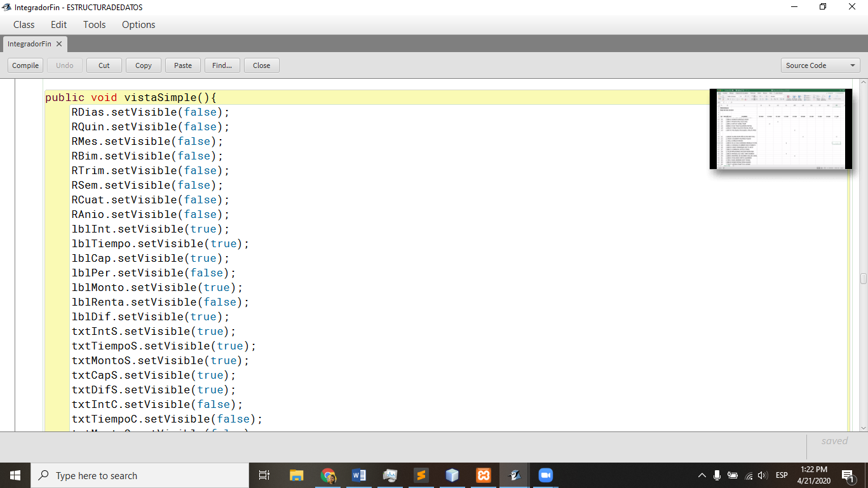868x488 pixels.
Task: Click the RQuin.setVisible(false) line
Action: (x=151, y=126)
